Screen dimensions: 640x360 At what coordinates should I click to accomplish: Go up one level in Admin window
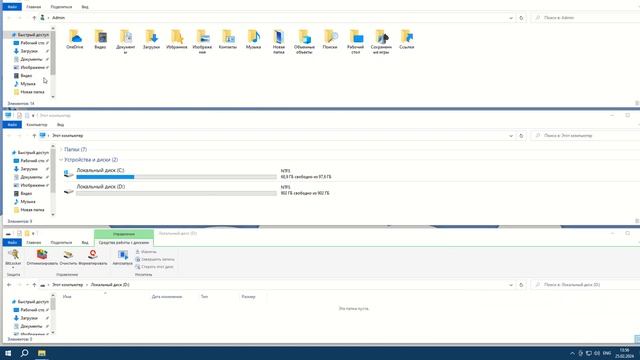[34, 18]
